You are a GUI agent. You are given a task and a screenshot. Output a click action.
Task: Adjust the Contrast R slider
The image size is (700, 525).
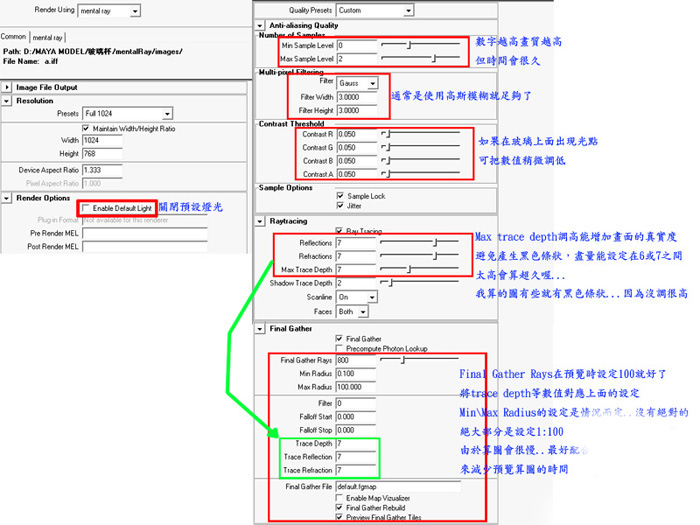tap(388, 133)
